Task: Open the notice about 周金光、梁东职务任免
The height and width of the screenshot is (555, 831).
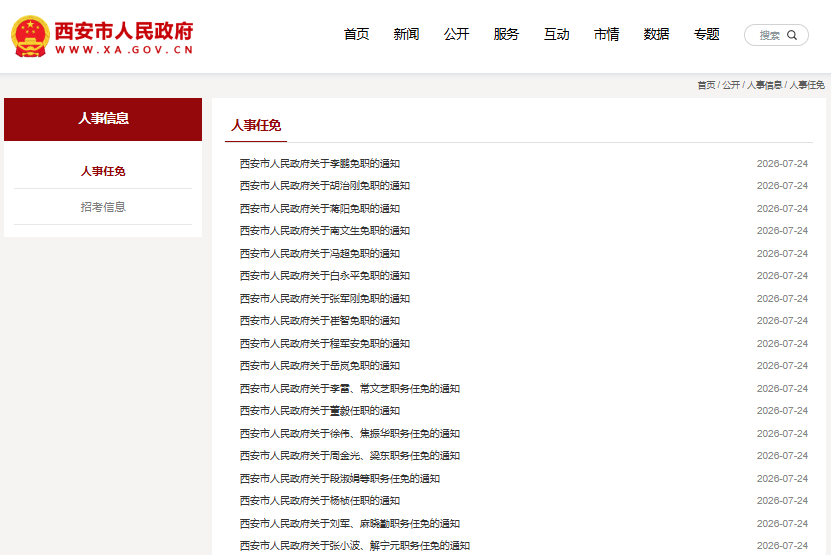Action: pos(350,456)
